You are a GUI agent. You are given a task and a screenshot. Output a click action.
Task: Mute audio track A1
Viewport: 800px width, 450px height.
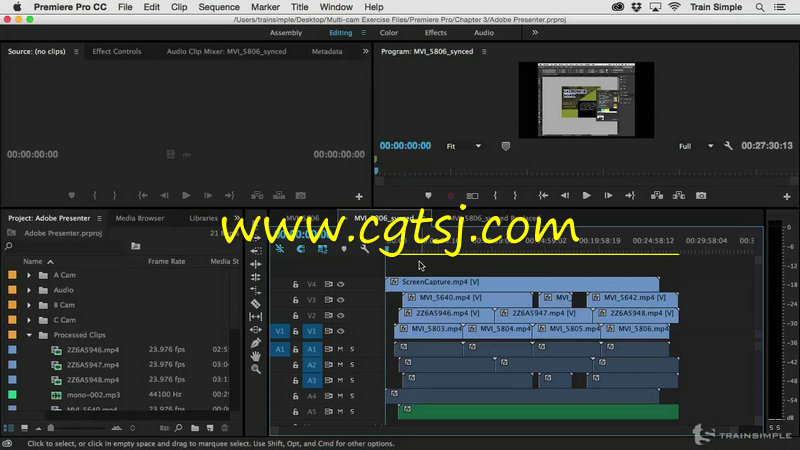[340, 349]
